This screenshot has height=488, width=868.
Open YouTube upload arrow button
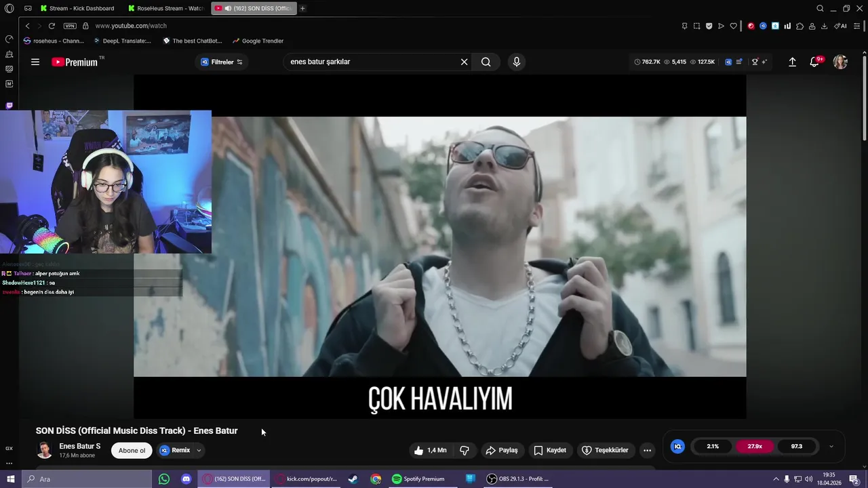[x=792, y=62]
